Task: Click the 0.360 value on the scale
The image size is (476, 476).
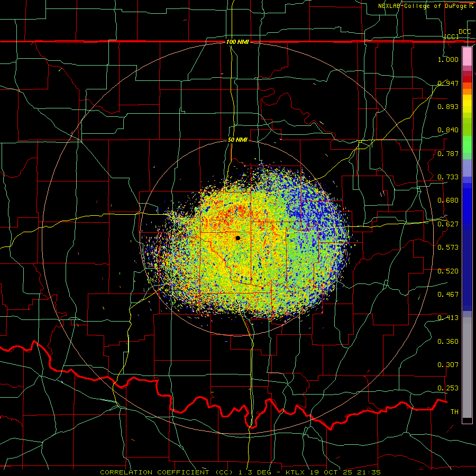Action: [448, 342]
